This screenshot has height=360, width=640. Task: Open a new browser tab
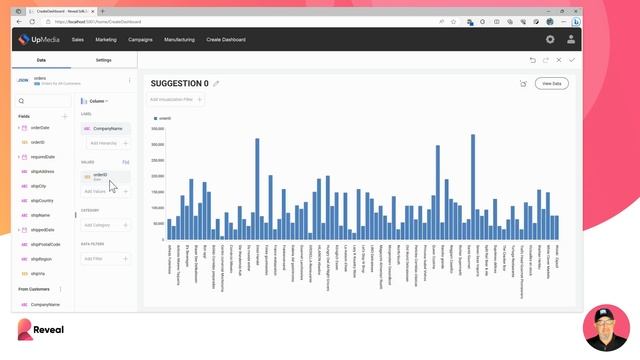[102, 11]
